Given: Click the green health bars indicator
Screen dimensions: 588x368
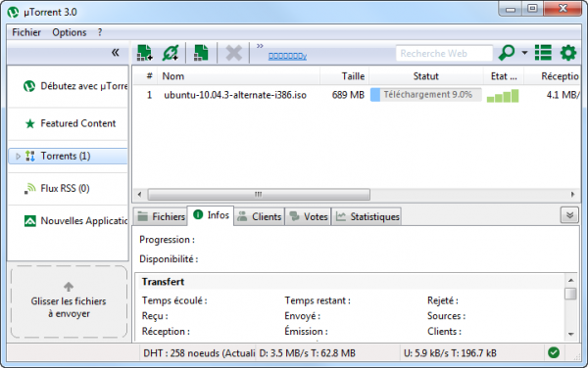Looking at the screenshot, I should click(x=503, y=96).
